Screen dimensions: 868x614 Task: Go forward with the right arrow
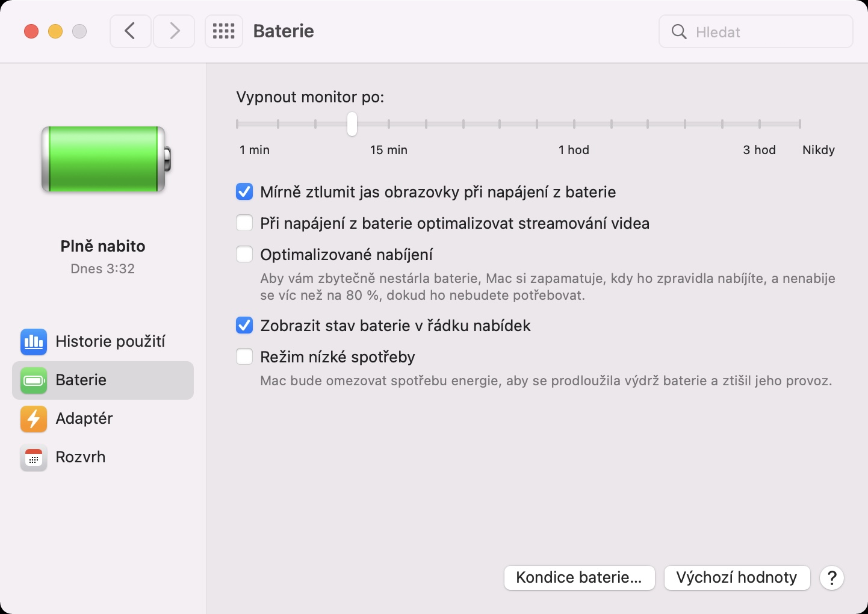coord(175,31)
